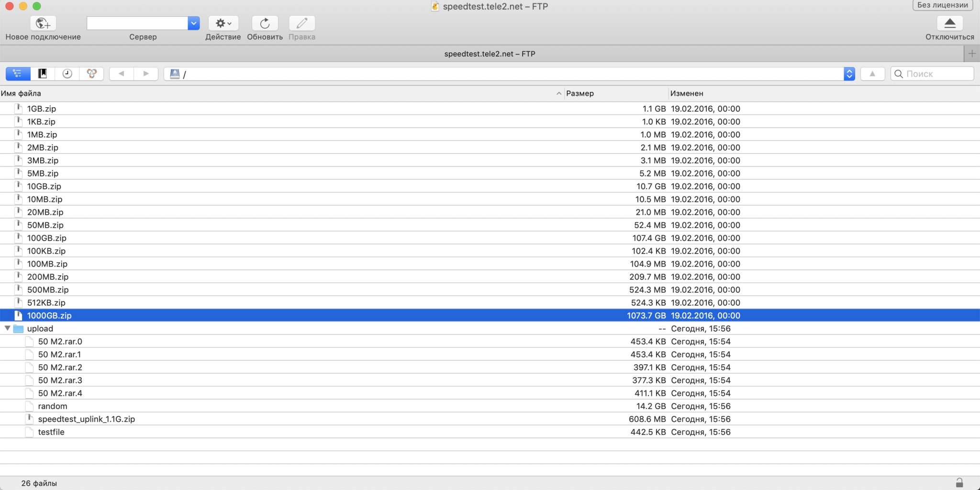Image resolution: width=980 pixels, height=490 pixels.
Task: Click the lock icon in status bar
Action: [959, 483]
